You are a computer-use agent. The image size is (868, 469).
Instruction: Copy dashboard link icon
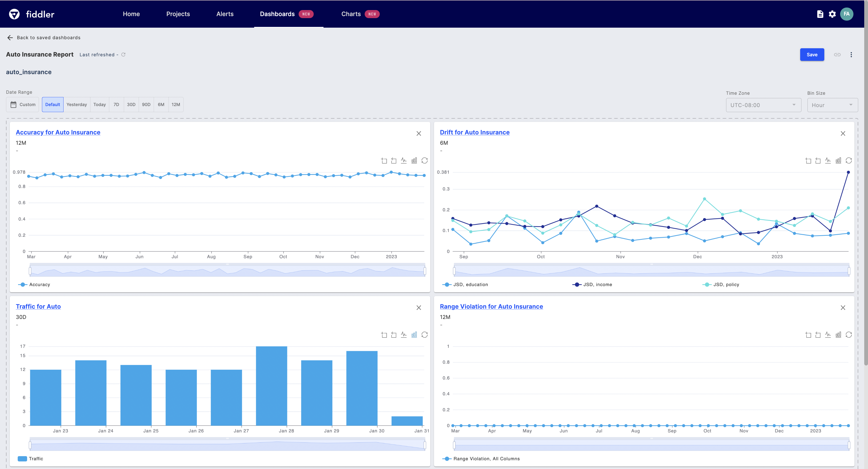tap(837, 55)
